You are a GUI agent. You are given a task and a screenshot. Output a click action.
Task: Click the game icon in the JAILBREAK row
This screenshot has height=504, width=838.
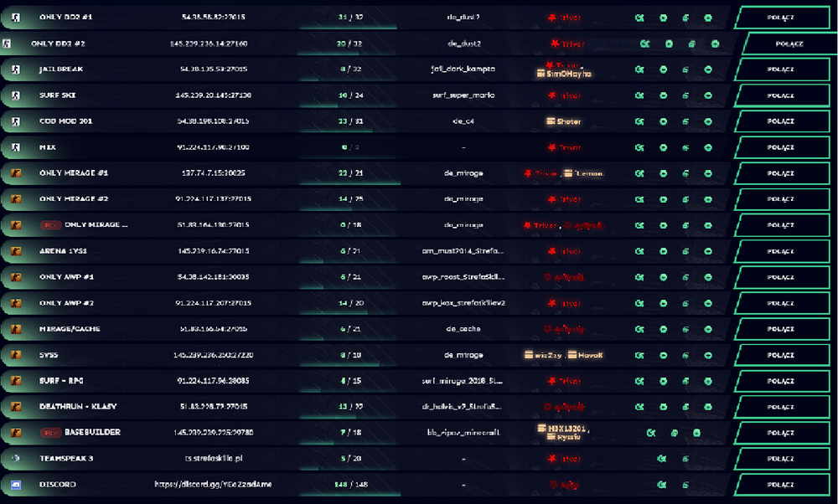(x=16, y=69)
